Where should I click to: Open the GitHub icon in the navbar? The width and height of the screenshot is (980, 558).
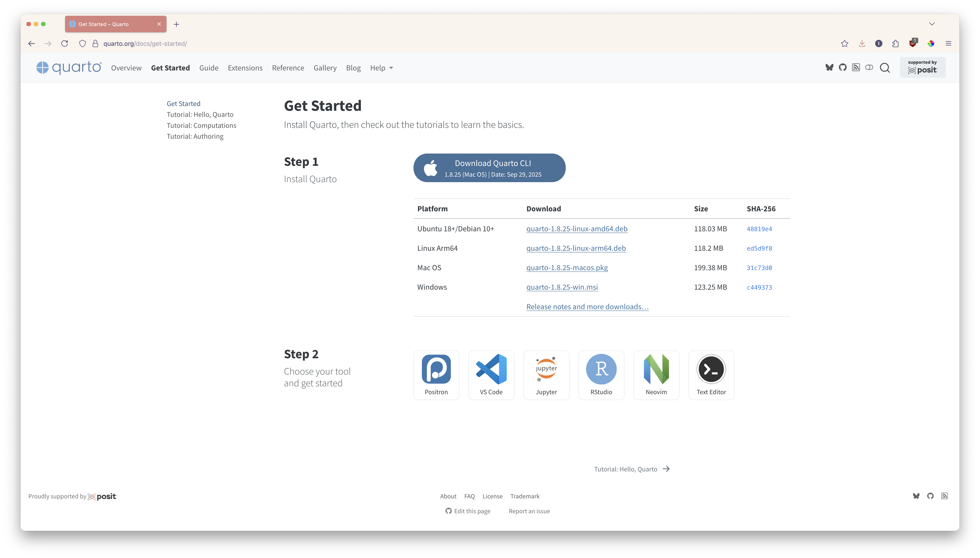(x=842, y=68)
